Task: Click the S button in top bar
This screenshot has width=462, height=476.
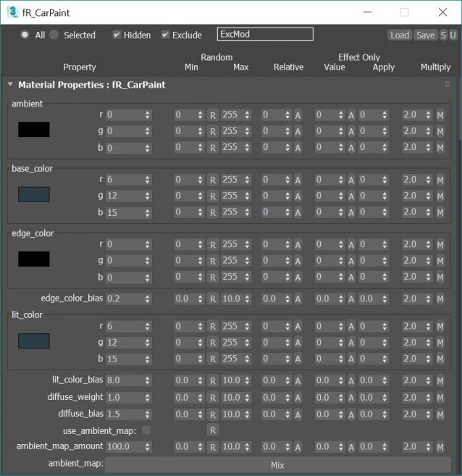Action: tap(443, 35)
